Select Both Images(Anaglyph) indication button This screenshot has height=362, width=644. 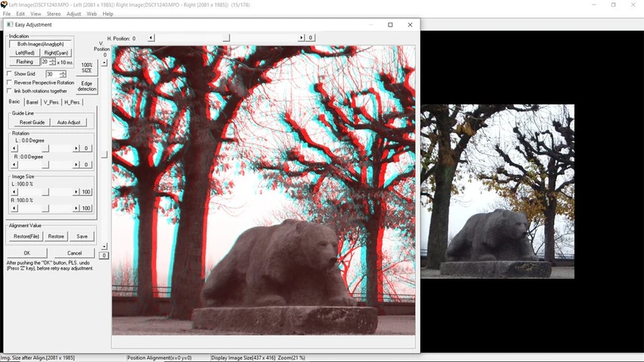point(41,44)
